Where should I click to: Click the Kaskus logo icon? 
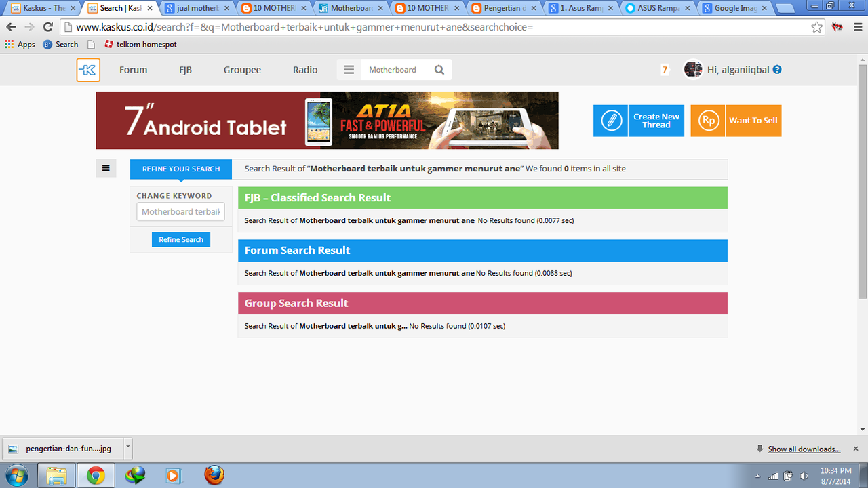88,70
